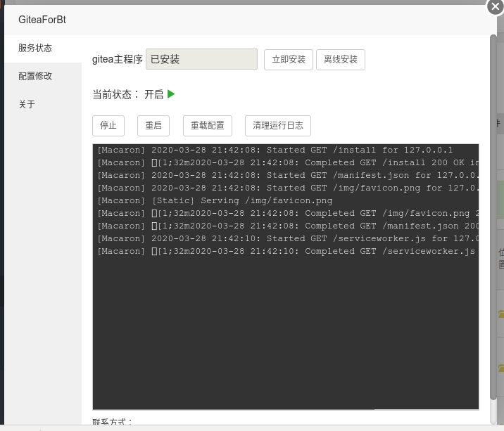Click the gitea主程序 label
Screen dimensions: 504x431
click(x=118, y=60)
